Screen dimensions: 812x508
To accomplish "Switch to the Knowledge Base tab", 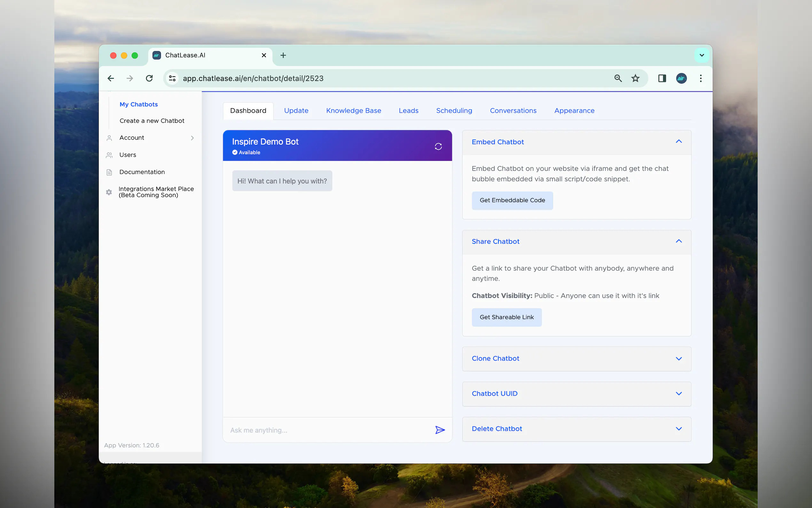I will tap(354, 111).
